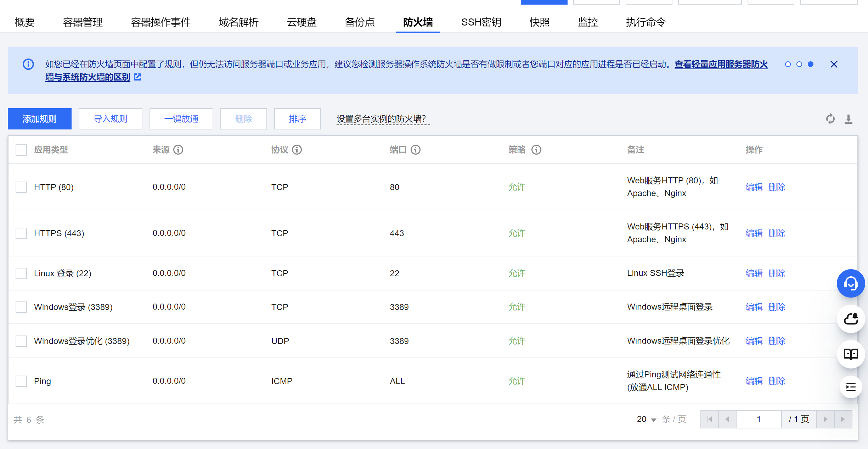Viewport: 868px width, 449px height.
Task: Switch to the 概要 tab
Action: (25, 22)
